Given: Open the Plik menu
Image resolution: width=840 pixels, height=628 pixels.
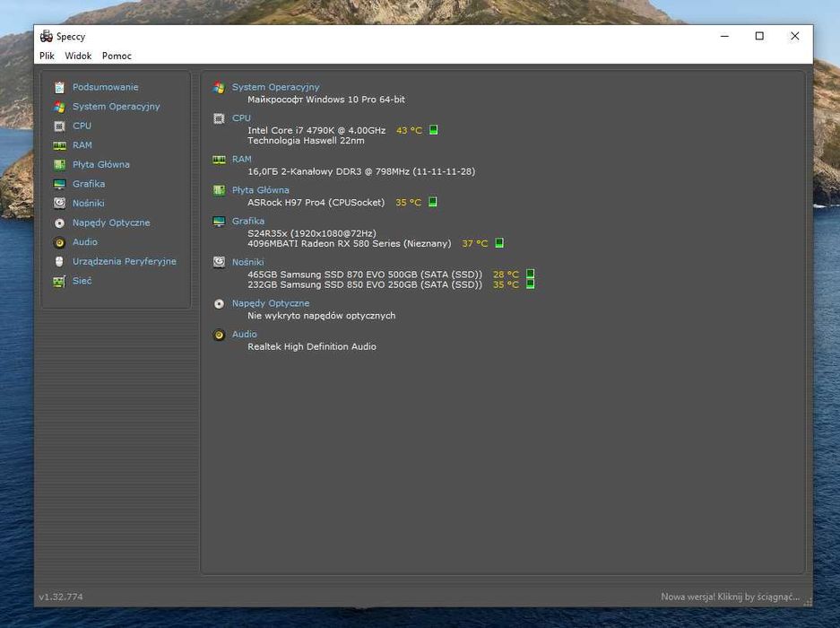Looking at the screenshot, I should click(47, 56).
